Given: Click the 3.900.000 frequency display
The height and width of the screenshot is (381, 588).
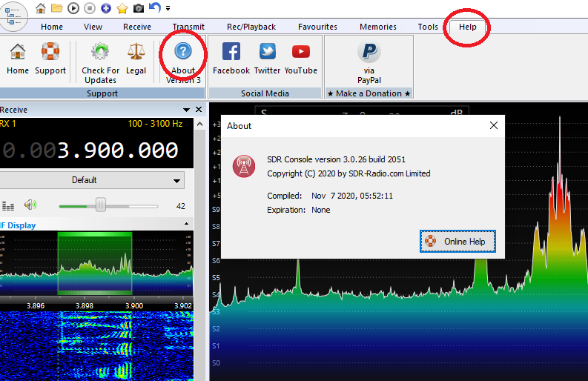Looking at the screenshot, I should 117,150.
